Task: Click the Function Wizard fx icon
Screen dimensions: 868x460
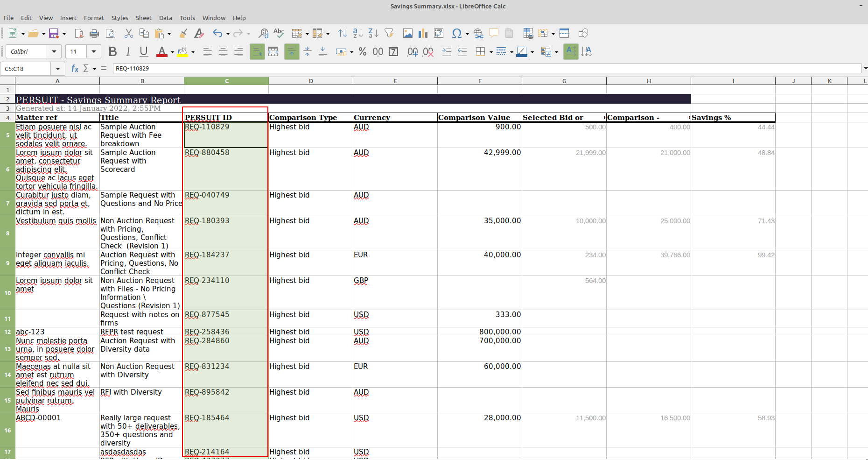Action: click(75, 69)
